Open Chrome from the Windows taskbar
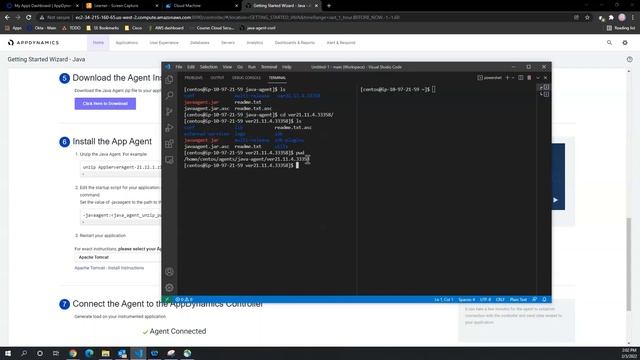Screen dimensions: 640x360 tap(73, 353)
